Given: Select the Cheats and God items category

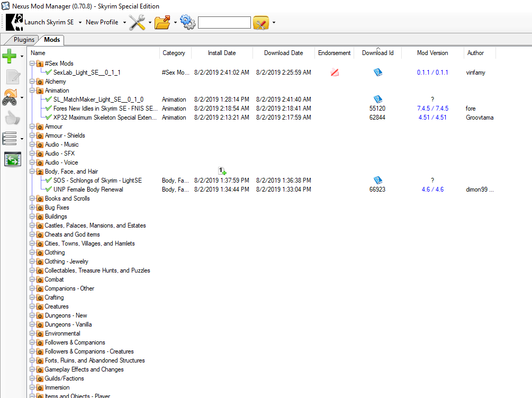Looking at the screenshot, I should (x=73, y=234).
